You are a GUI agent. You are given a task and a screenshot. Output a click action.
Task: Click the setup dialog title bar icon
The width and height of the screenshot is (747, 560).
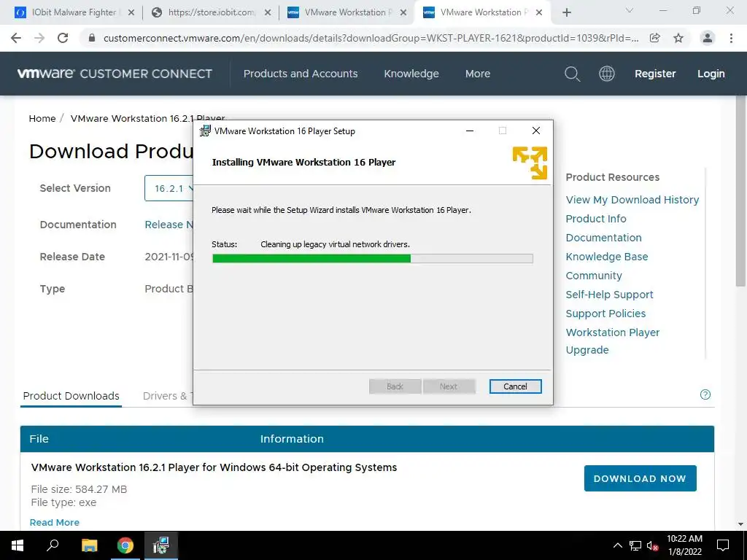pyautogui.click(x=205, y=131)
